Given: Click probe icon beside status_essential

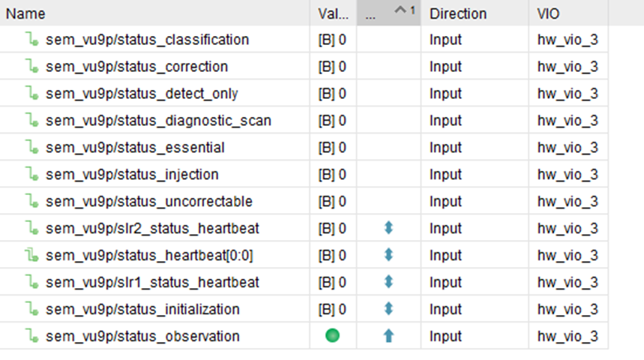Looking at the screenshot, I should pyautogui.click(x=31, y=147).
